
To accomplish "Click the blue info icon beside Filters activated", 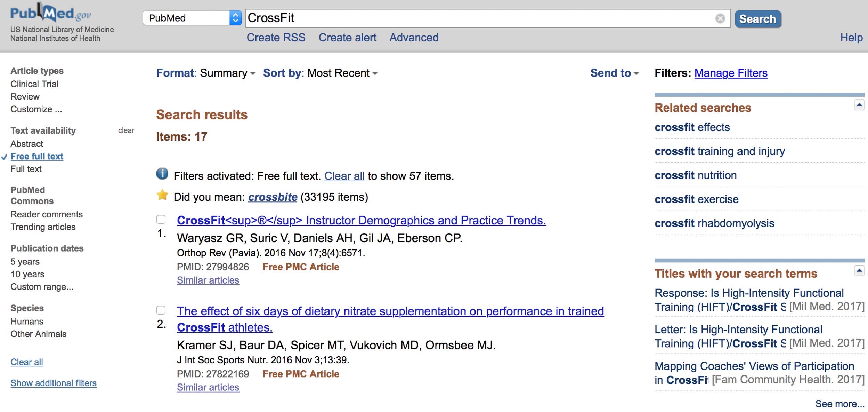I will coord(162,173).
